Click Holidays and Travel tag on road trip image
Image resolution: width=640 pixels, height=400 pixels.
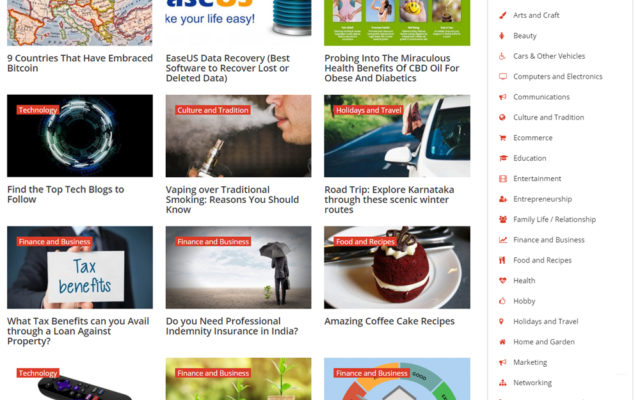click(x=369, y=110)
